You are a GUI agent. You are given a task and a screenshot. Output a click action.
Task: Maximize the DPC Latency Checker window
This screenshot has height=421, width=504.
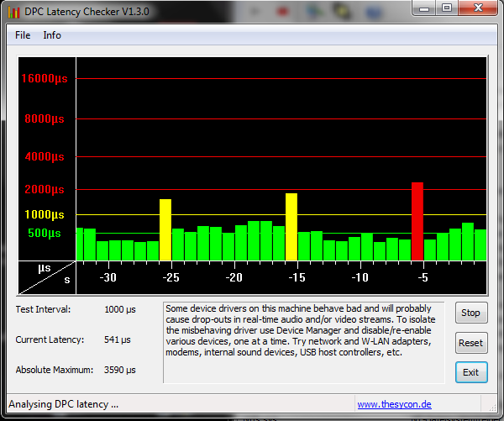click(447, 8)
